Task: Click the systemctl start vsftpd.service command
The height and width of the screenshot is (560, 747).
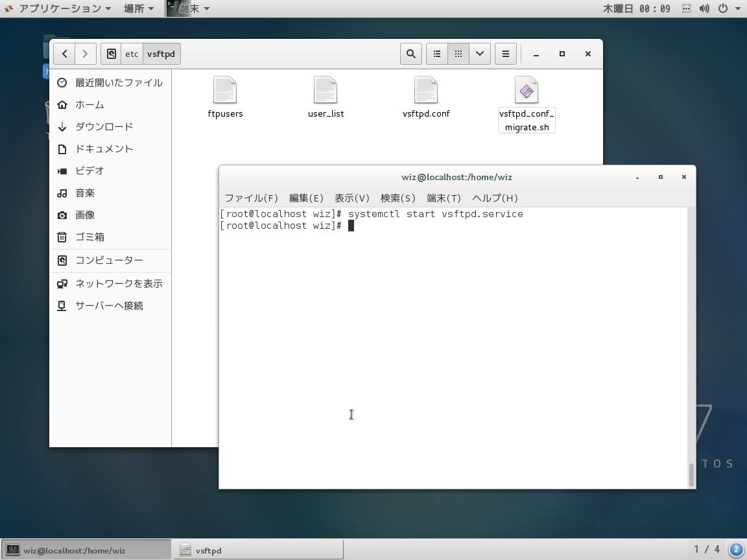Action: coord(436,214)
